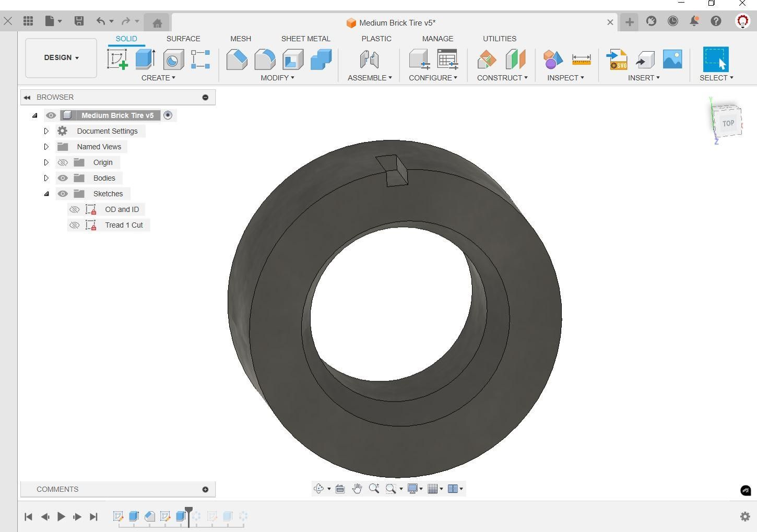Viewport: 757px width, 532px height.
Task: Expand the Bodies folder node
Action: (x=46, y=178)
